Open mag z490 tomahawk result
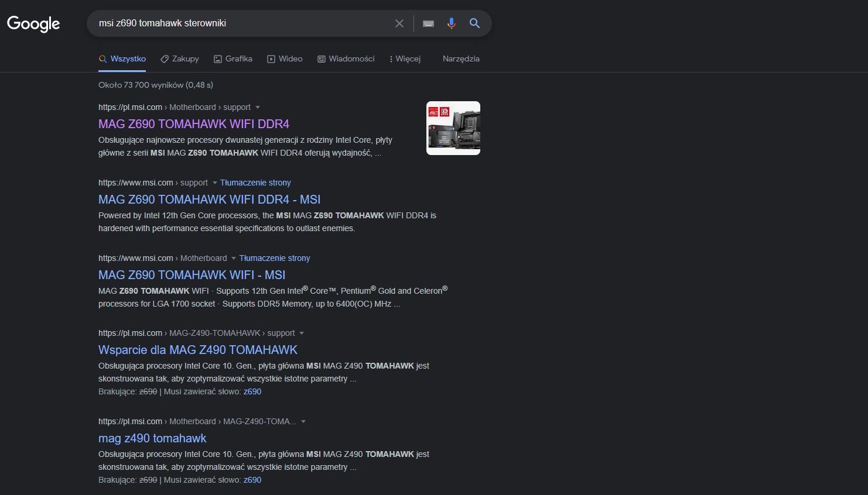Image resolution: width=868 pixels, height=495 pixels. [152, 438]
